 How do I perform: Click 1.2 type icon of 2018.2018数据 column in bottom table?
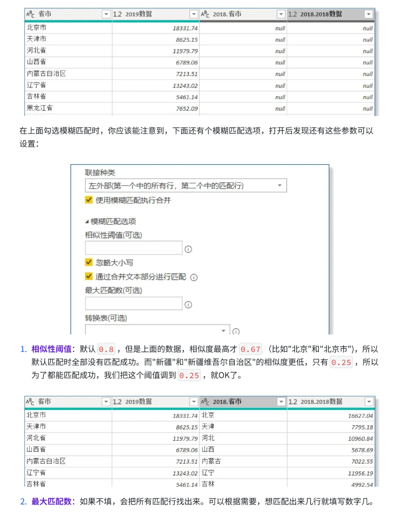pos(293,402)
